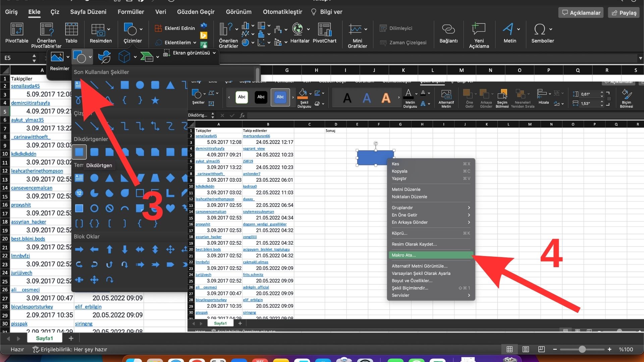Switch to the Gözden Geçir tab
The image size is (644, 362).
(x=196, y=12)
